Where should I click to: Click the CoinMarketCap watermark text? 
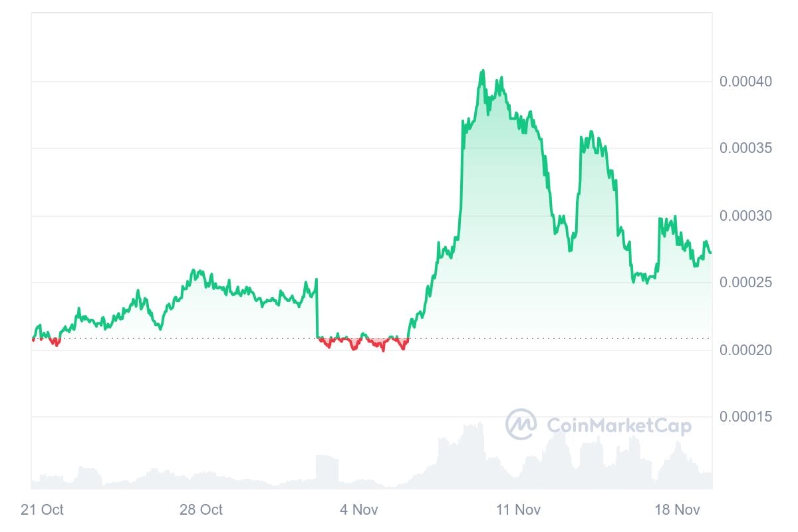[x=618, y=426]
